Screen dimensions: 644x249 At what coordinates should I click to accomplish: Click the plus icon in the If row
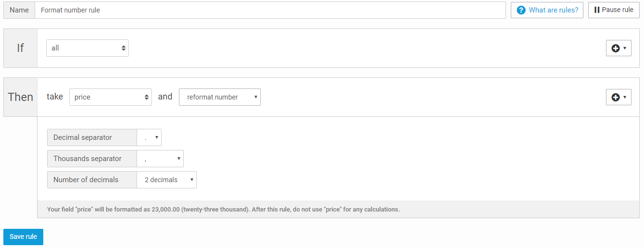tap(616, 48)
